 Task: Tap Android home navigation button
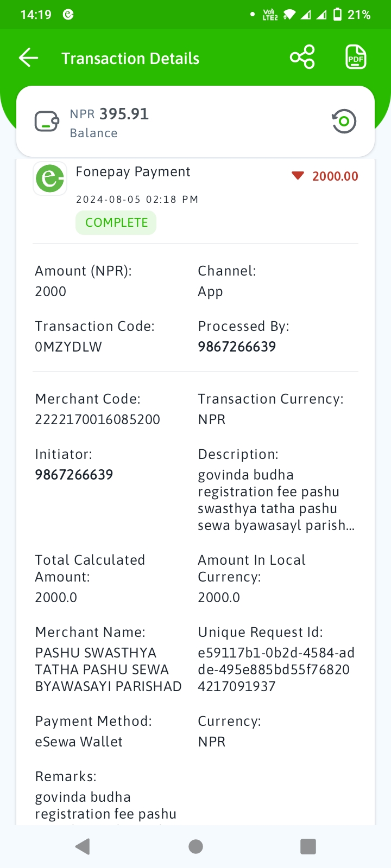(195, 846)
